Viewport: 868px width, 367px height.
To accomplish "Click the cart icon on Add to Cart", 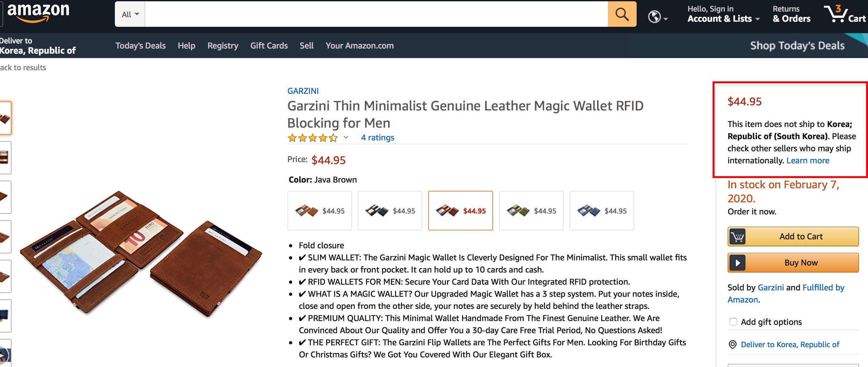I will click(737, 236).
